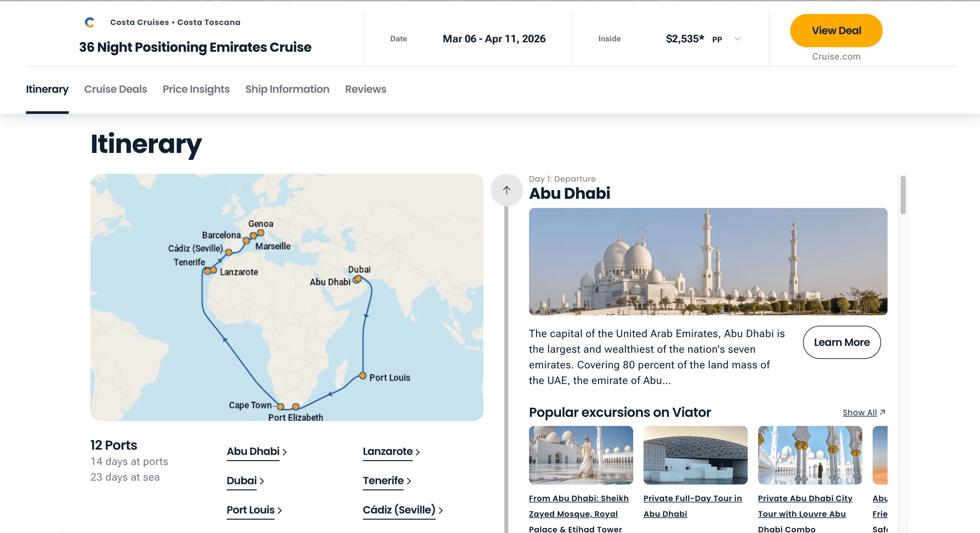Click the Abu Dhabi mosque photo

[x=708, y=261]
